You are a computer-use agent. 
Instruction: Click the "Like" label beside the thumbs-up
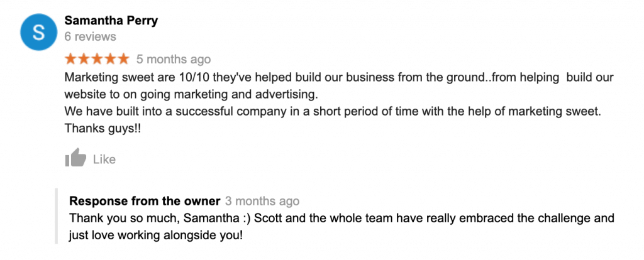[x=104, y=160]
